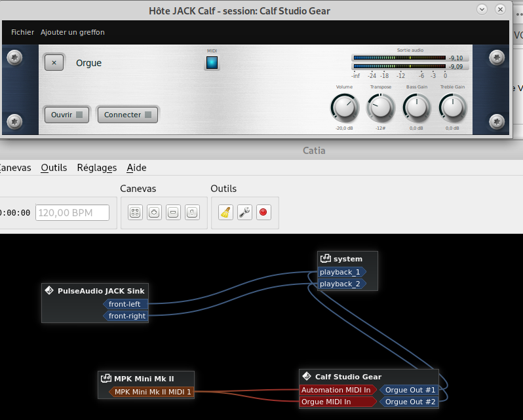Adjust the Treble Gain knob
The height and width of the screenshot is (420, 523).
[x=453, y=108]
